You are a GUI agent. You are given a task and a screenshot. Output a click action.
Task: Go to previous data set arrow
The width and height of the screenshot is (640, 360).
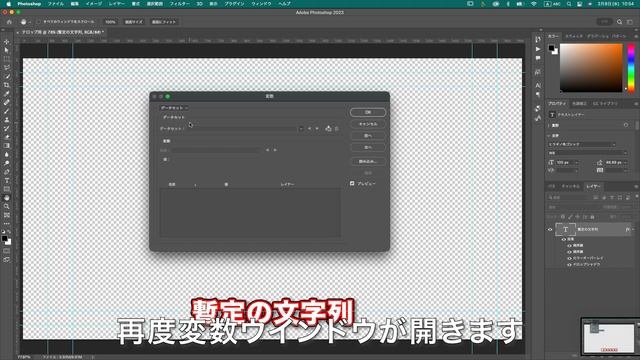tap(309, 129)
